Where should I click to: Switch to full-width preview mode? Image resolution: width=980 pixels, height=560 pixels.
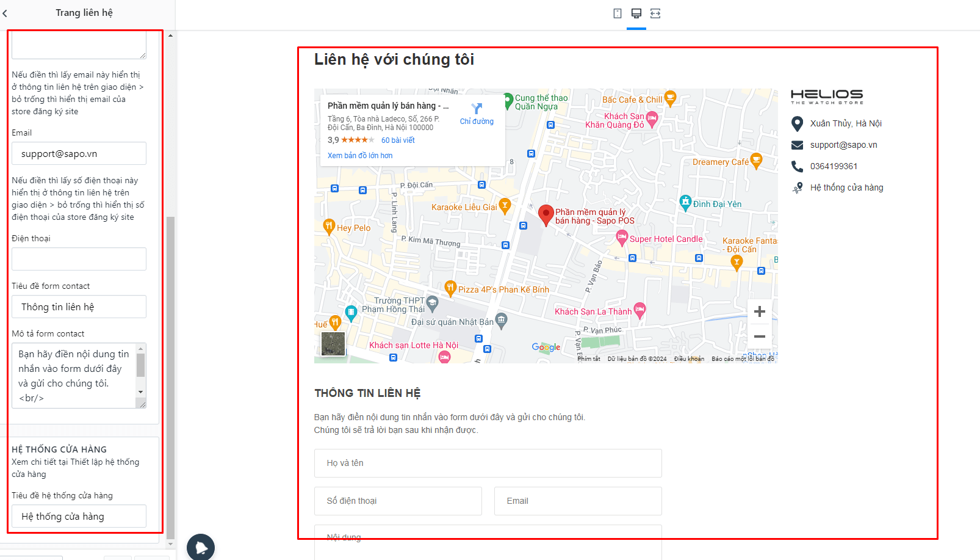click(655, 13)
